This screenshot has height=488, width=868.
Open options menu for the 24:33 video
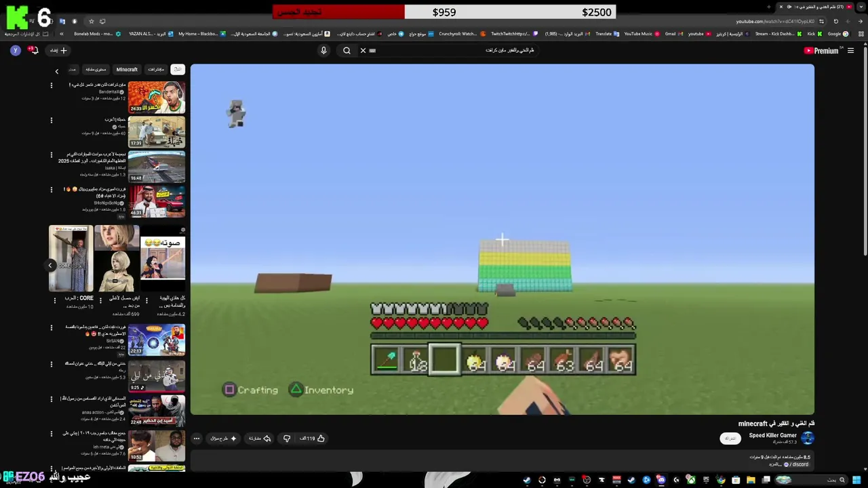51,85
